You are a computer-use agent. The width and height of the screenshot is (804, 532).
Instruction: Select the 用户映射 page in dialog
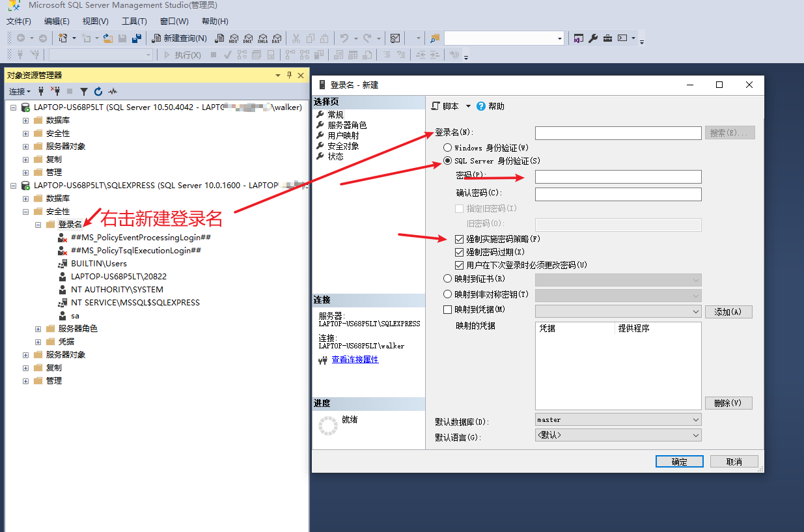[x=343, y=135]
